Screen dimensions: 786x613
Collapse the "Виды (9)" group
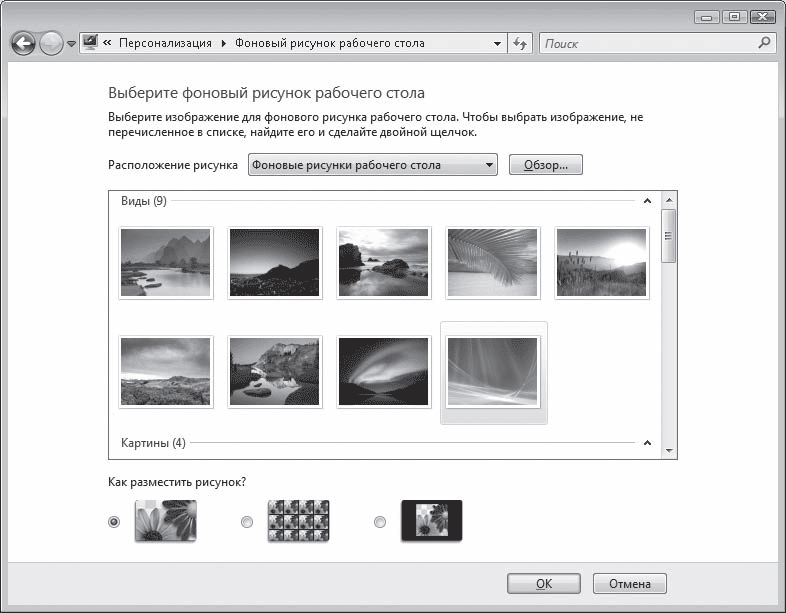click(647, 201)
